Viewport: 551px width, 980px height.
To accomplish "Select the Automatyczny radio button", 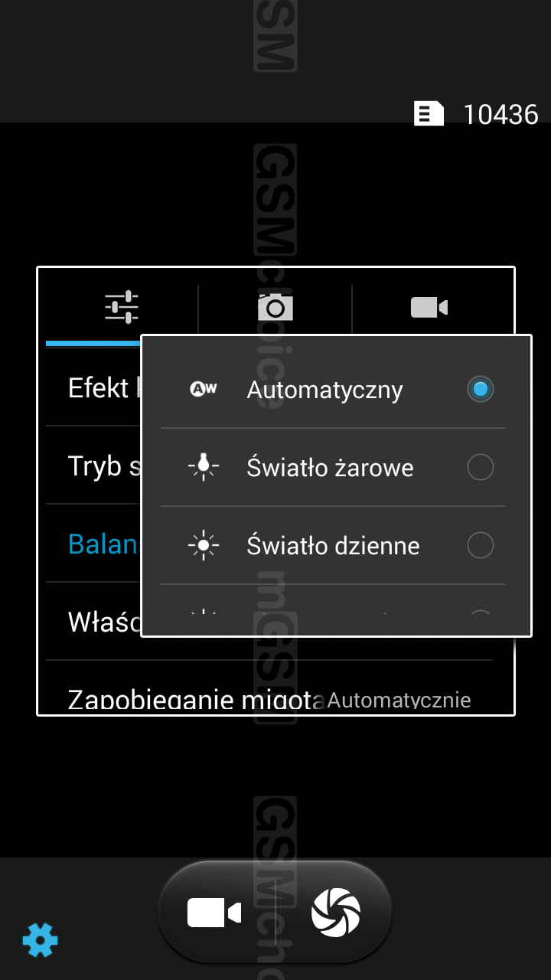I will coord(480,389).
